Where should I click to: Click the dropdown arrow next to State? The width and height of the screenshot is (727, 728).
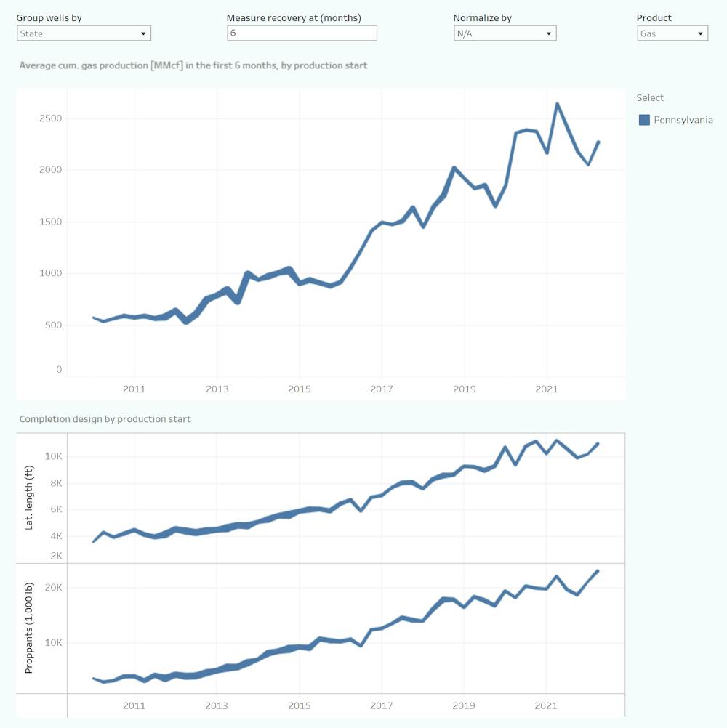tap(143, 33)
